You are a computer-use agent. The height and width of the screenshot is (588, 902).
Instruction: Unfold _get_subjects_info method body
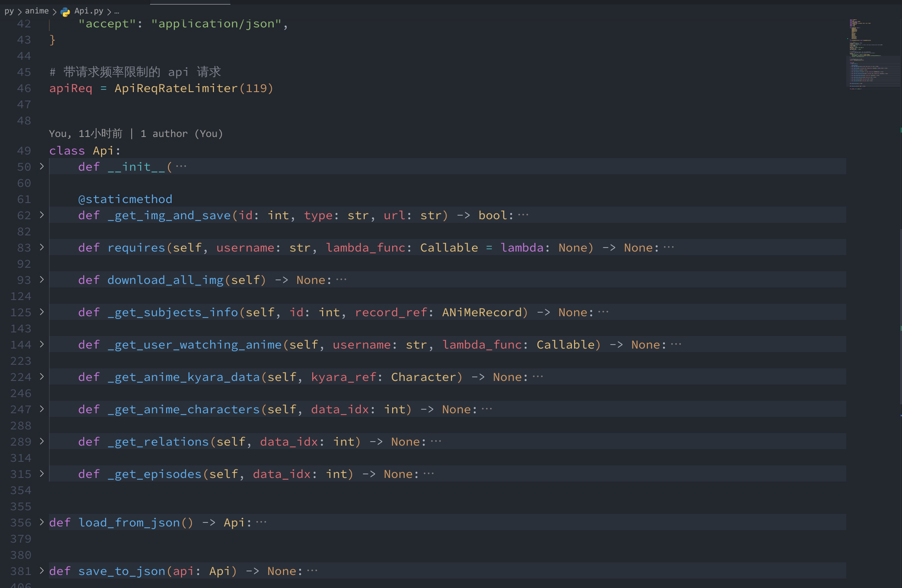click(42, 312)
